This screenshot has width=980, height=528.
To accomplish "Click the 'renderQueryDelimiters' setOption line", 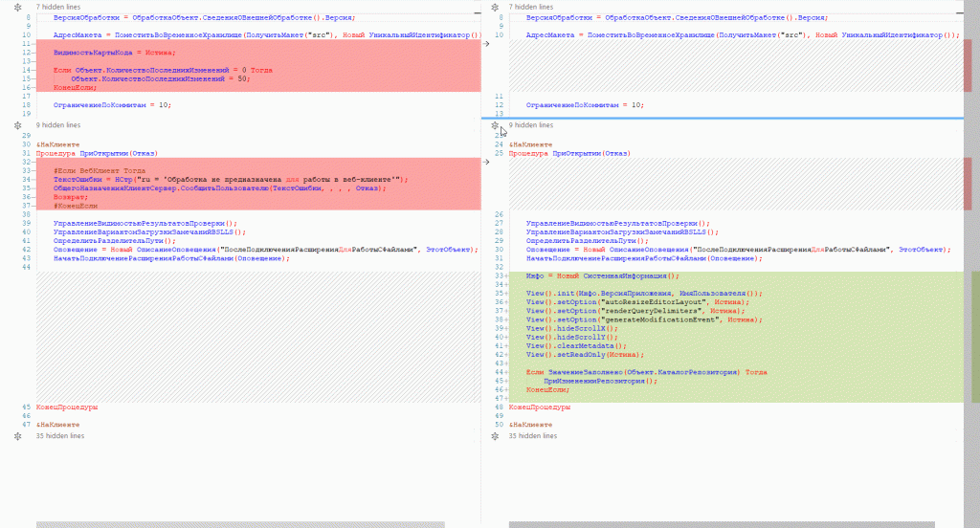I will pos(635,311).
